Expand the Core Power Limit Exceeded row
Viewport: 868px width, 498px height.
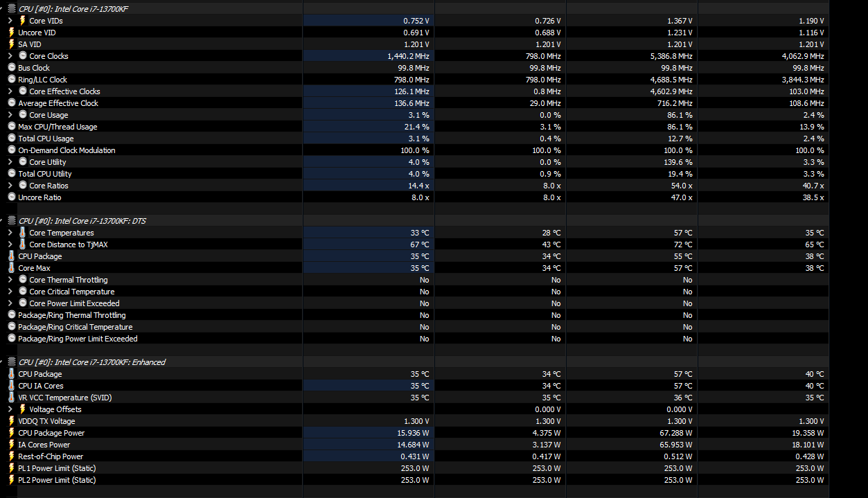[x=10, y=303]
